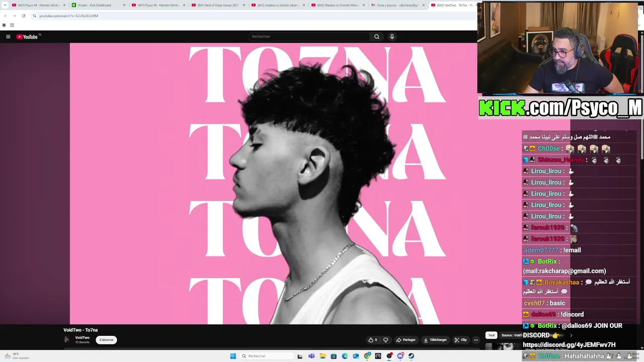This screenshot has height=362, width=644.
Task: Open the weather widget showing 18°C
Action: click(17, 356)
